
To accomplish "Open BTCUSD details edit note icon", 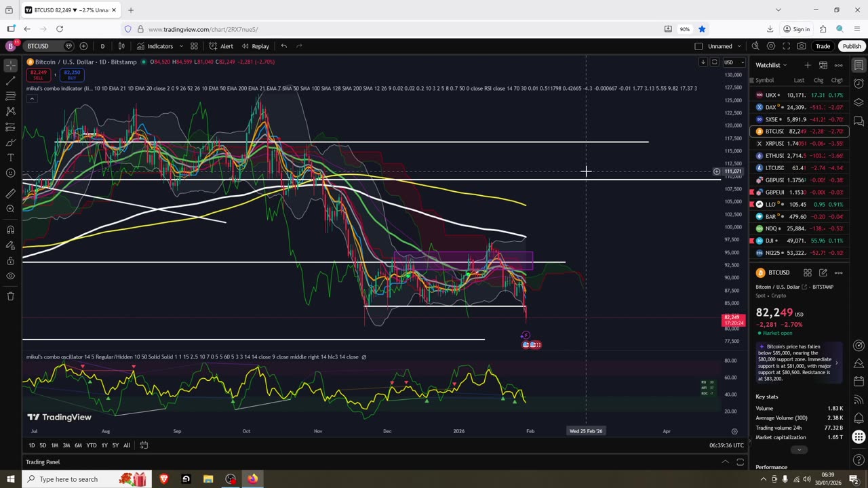I will coord(823,272).
